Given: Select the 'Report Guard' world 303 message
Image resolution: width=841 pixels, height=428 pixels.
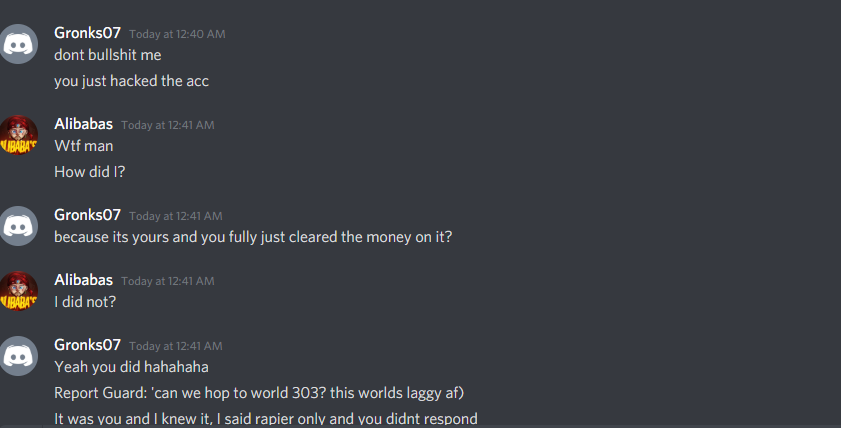Looking at the screenshot, I should coord(259,393).
